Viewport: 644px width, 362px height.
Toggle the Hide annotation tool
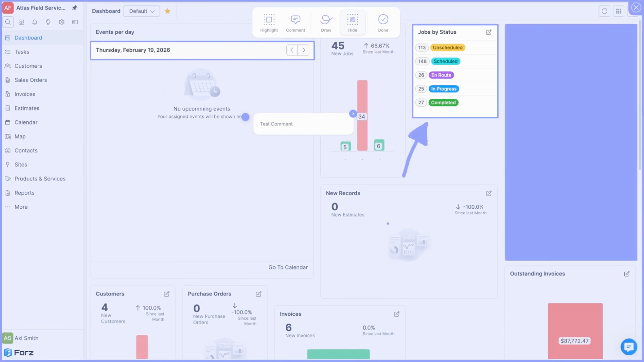click(352, 23)
